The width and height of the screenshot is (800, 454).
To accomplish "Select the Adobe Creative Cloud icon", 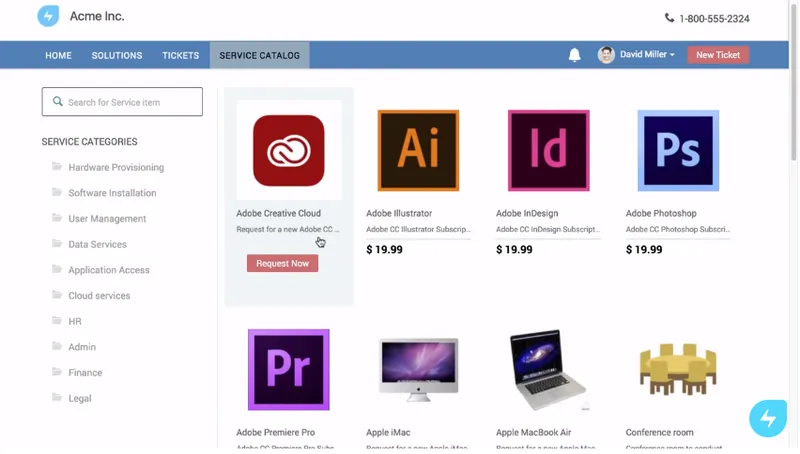I will (x=289, y=150).
